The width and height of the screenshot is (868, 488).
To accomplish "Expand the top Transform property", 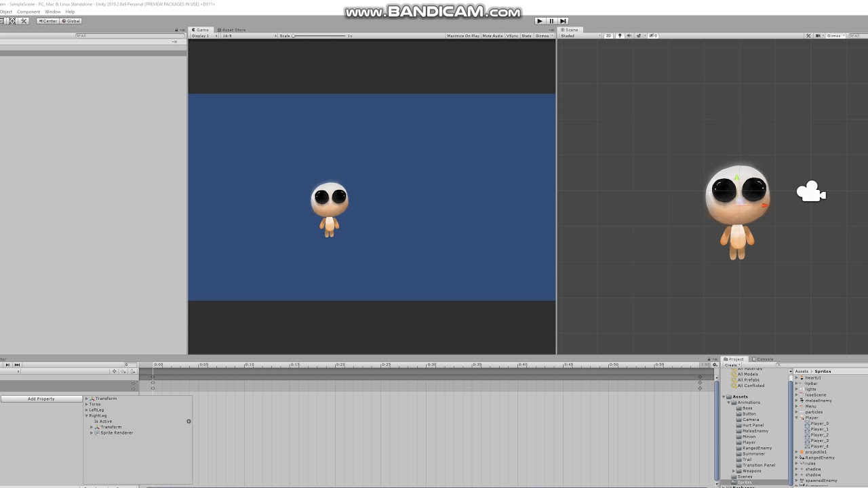I will click(86, 399).
